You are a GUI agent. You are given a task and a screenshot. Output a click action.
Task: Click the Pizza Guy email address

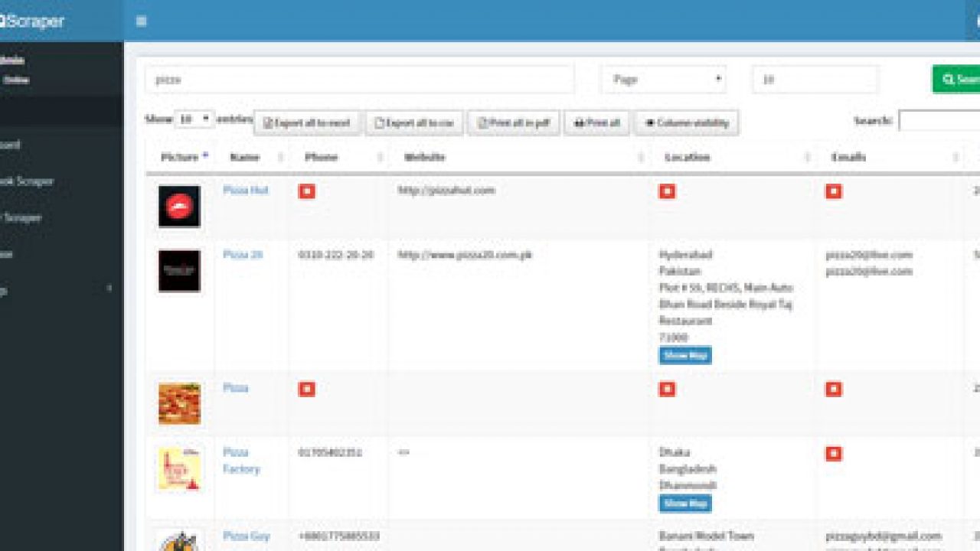click(x=884, y=536)
